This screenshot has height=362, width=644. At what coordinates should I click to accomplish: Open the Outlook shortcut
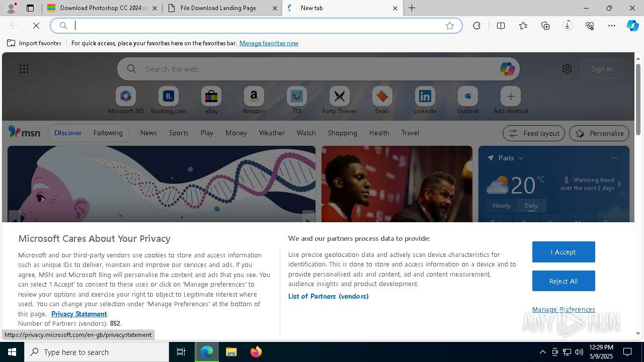coord(468,101)
